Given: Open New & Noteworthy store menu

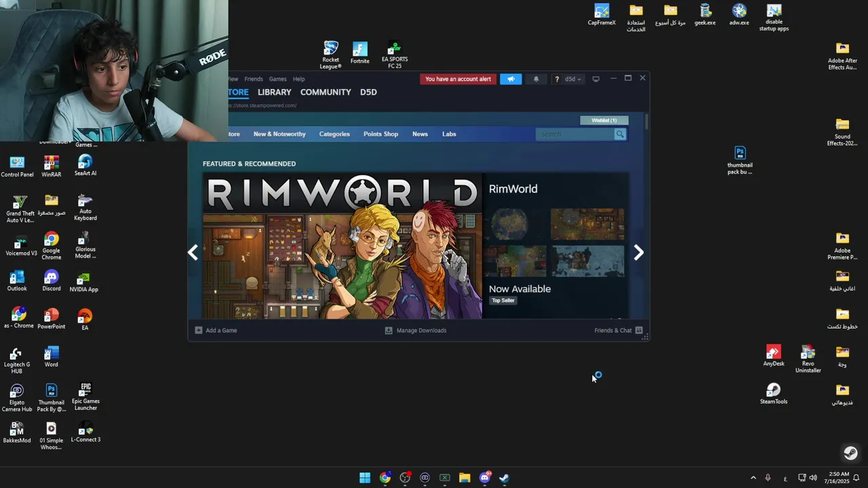Looking at the screenshot, I should (279, 134).
